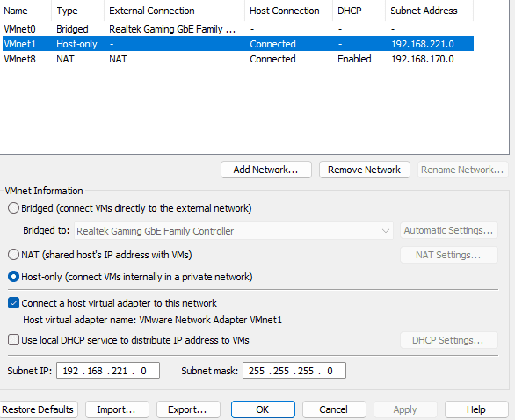Sort by the DHCP column header
This screenshot has width=515, height=420.
(359, 11)
